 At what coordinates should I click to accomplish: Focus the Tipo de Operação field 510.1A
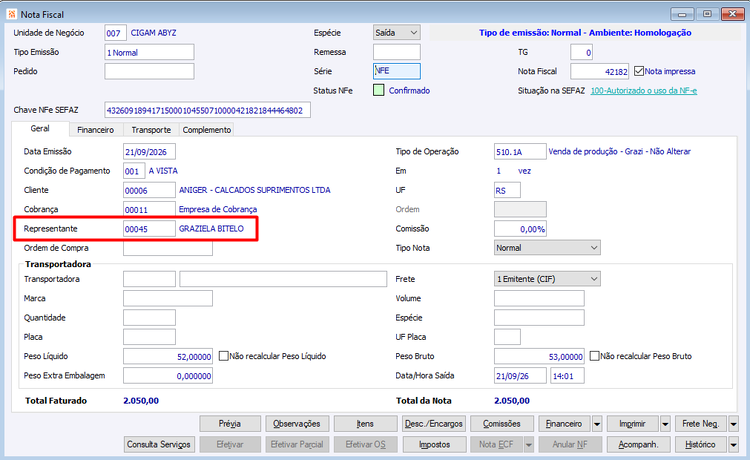[x=520, y=152]
